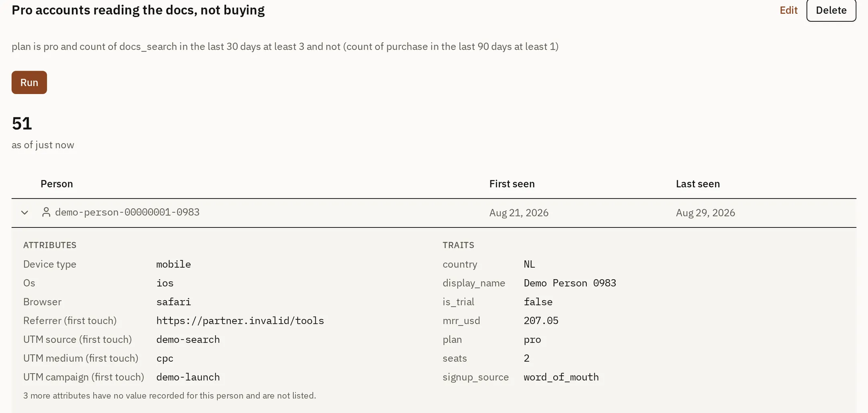The height and width of the screenshot is (413, 868).
Task: Select the UTM campaign value demo-launch
Action: click(x=188, y=377)
